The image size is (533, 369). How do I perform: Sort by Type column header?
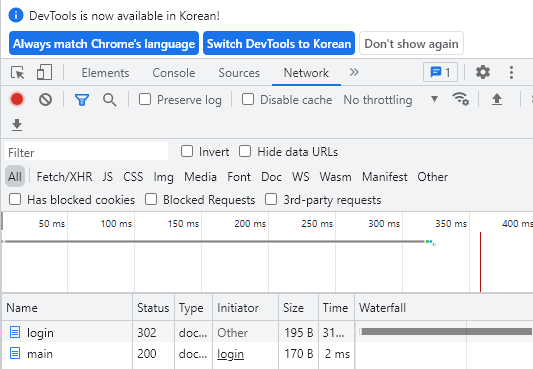193,308
